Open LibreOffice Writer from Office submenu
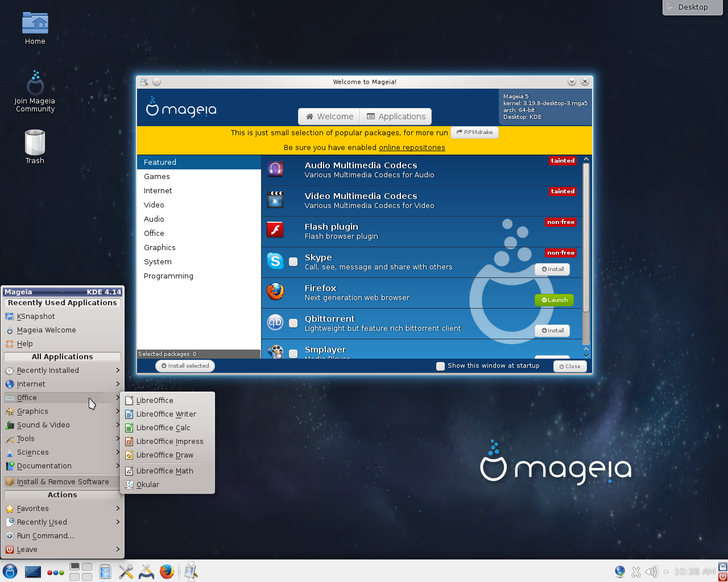This screenshot has width=728, height=582. pyautogui.click(x=167, y=414)
